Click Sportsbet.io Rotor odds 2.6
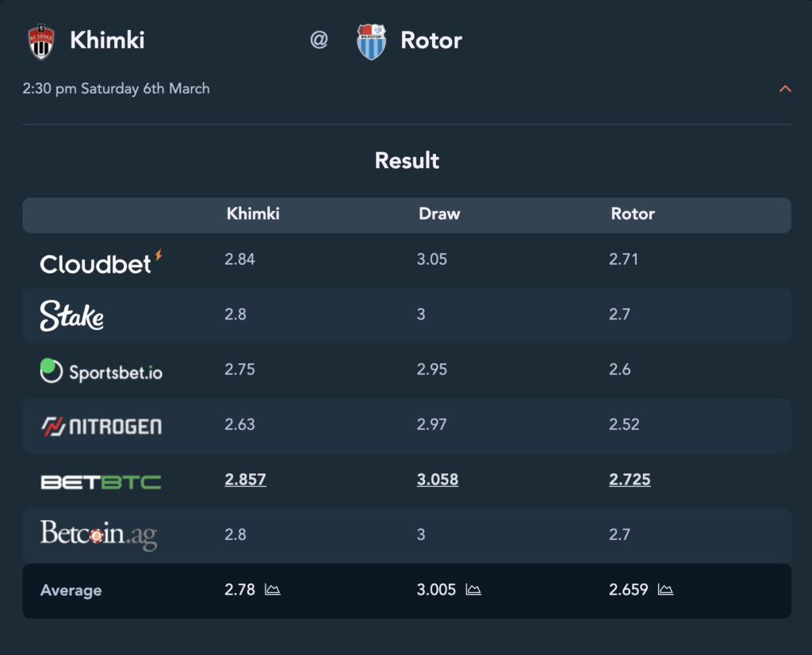Viewport: 812px width, 655px height. point(620,370)
